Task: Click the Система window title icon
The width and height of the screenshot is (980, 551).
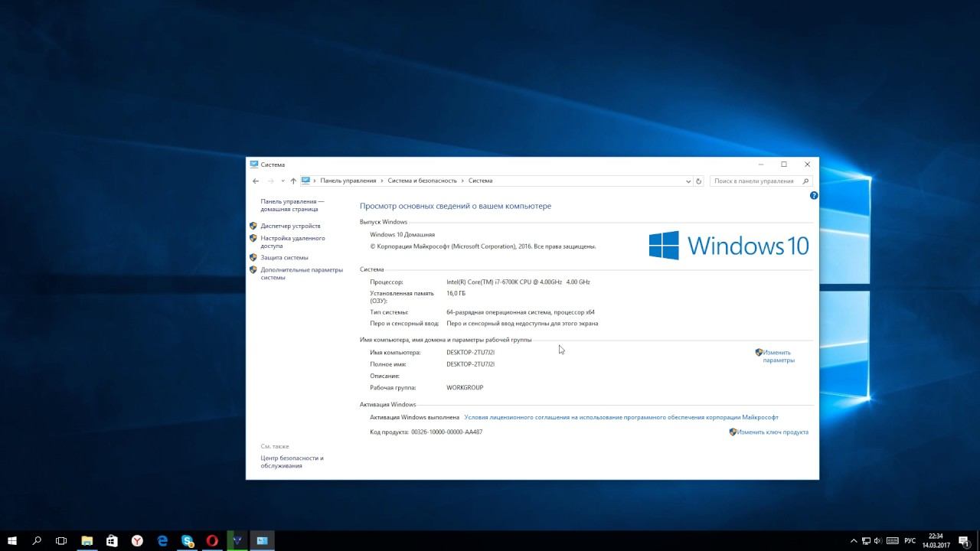Action: pyautogui.click(x=253, y=165)
